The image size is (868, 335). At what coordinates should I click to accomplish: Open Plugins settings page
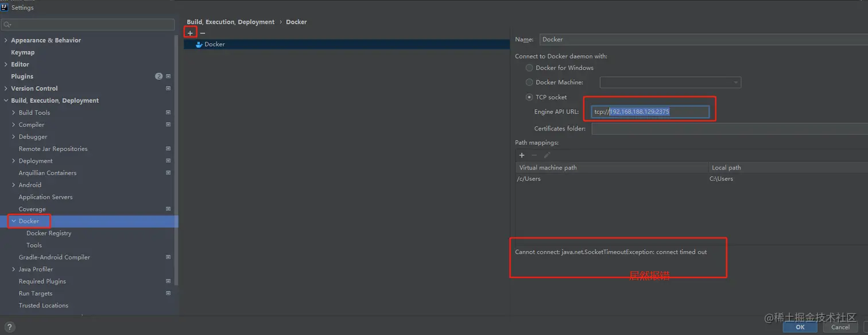[x=22, y=76]
